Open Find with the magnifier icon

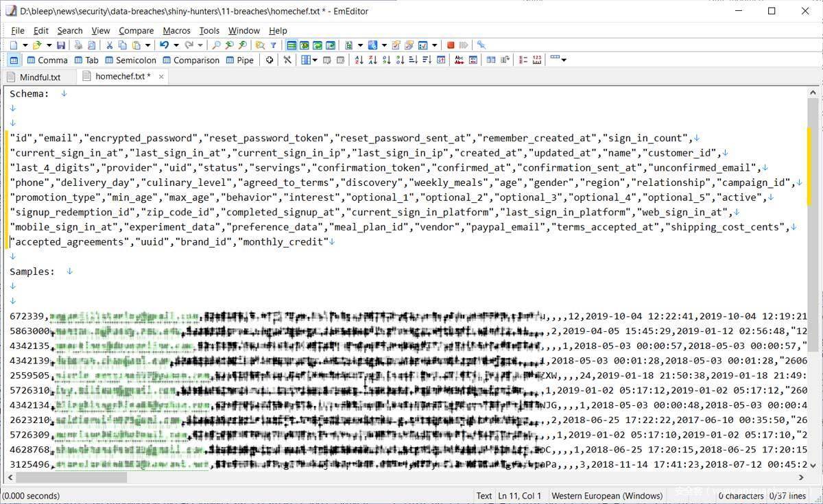216,45
